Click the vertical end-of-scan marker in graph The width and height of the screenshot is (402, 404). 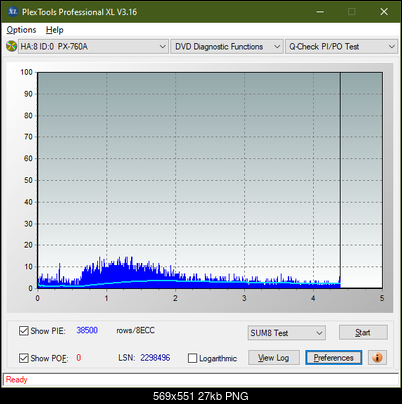tap(340, 180)
